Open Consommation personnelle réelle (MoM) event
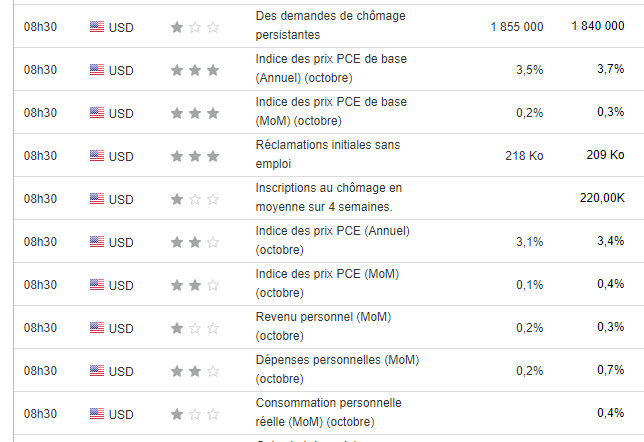This screenshot has width=644, height=442. [328, 413]
